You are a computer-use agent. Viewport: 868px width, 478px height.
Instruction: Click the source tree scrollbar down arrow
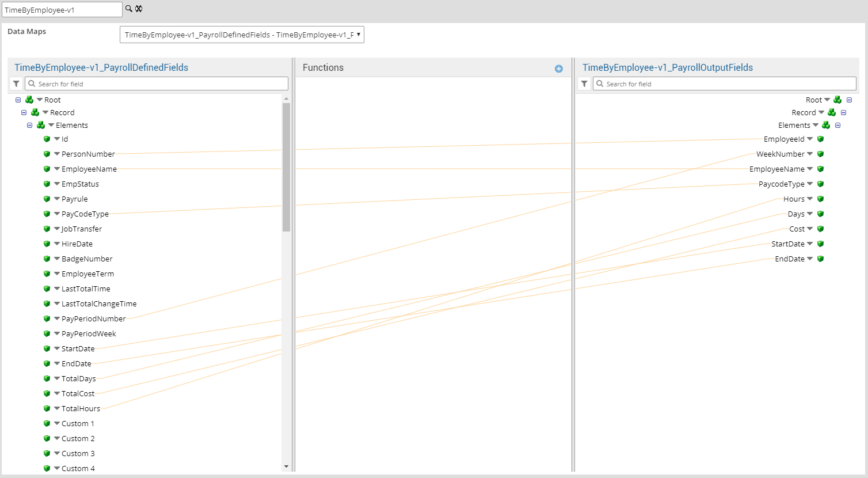pyautogui.click(x=286, y=466)
